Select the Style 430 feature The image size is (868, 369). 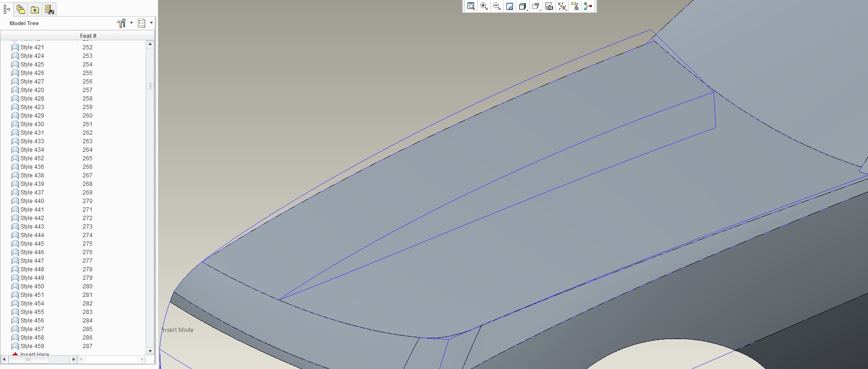coord(32,124)
